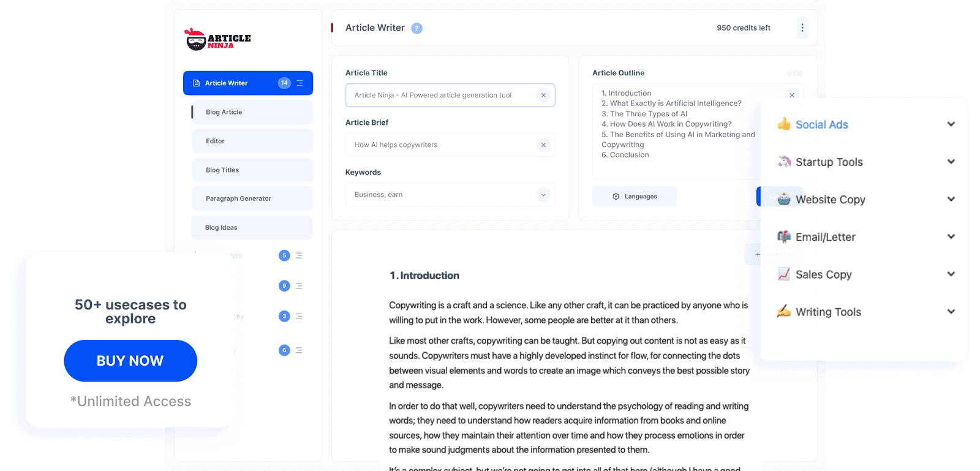Click the help question mark icon
This screenshot has height=471, width=980.
coord(417,28)
